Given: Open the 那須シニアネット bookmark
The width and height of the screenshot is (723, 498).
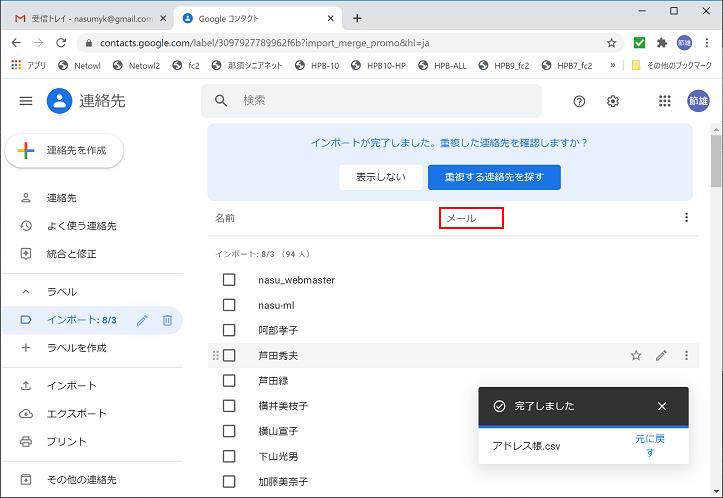Looking at the screenshot, I should click(247, 65).
